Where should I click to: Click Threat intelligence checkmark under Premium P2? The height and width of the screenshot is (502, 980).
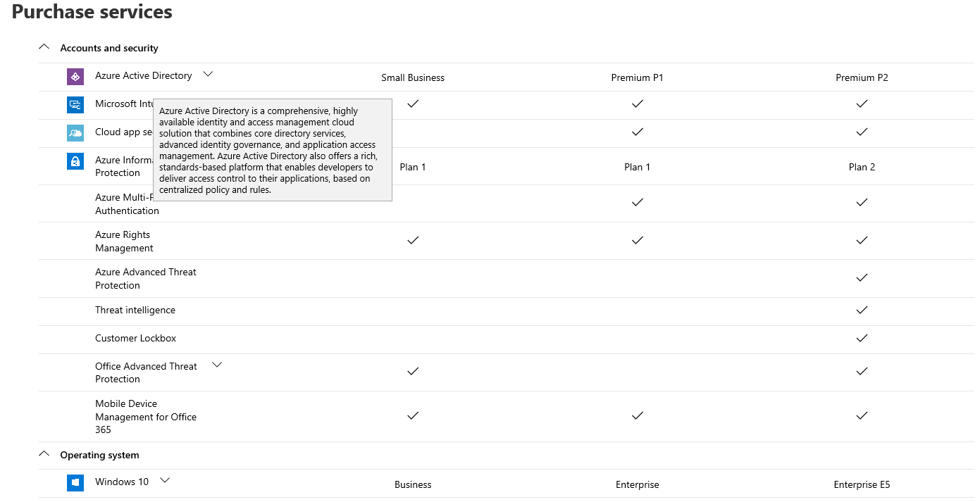coord(862,310)
